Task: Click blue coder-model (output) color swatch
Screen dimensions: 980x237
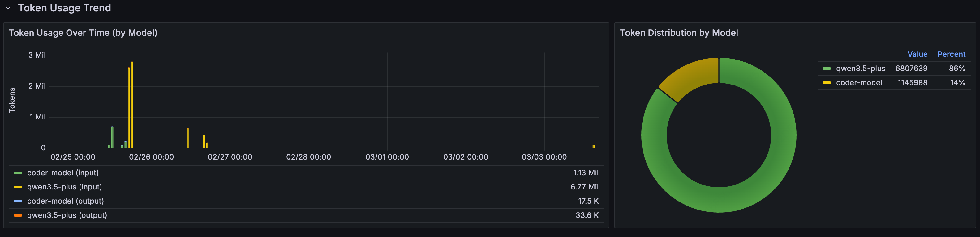Action: [18, 201]
